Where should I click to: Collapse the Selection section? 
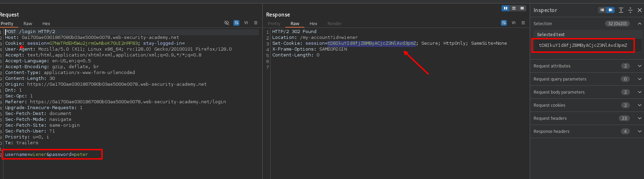pos(640,24)
